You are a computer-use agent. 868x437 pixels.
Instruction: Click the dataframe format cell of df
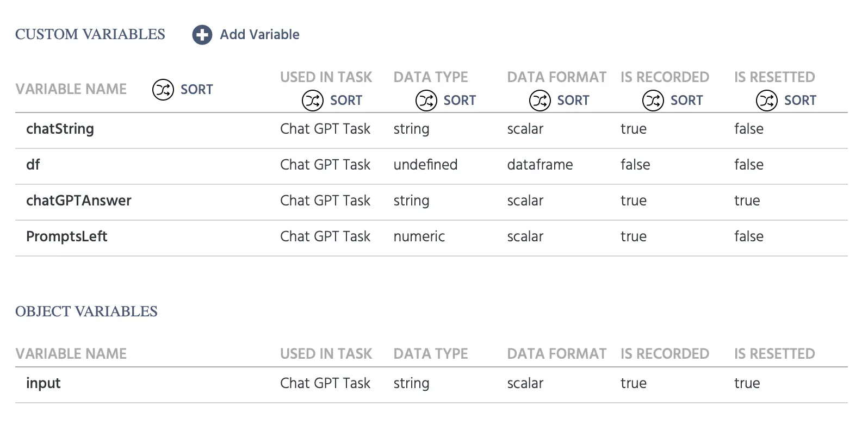(540, 165)
